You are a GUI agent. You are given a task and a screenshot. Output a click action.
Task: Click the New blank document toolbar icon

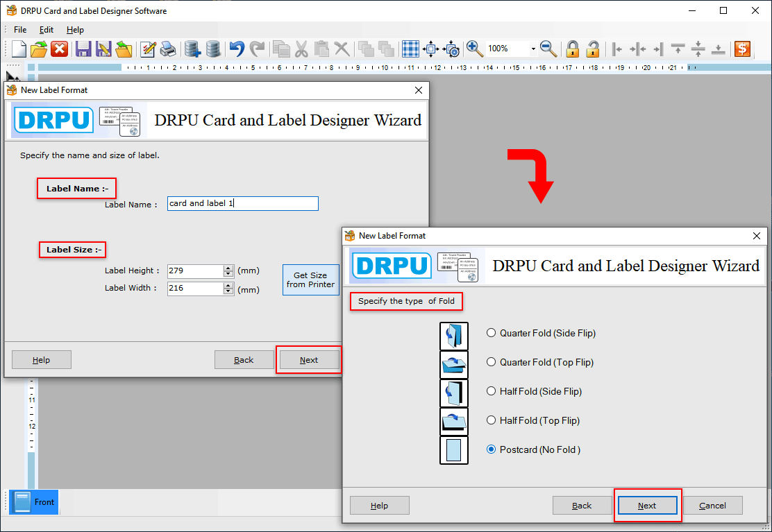point(19,49)
